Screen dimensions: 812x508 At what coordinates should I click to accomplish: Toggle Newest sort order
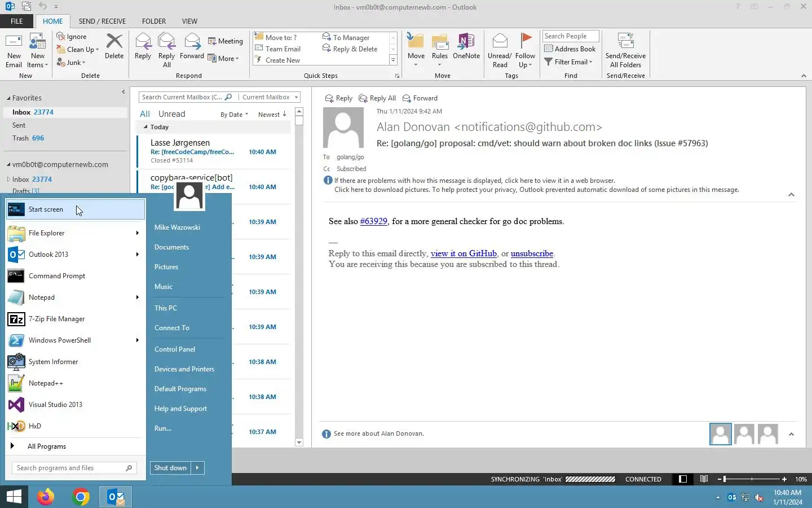(x=272, y=114)
